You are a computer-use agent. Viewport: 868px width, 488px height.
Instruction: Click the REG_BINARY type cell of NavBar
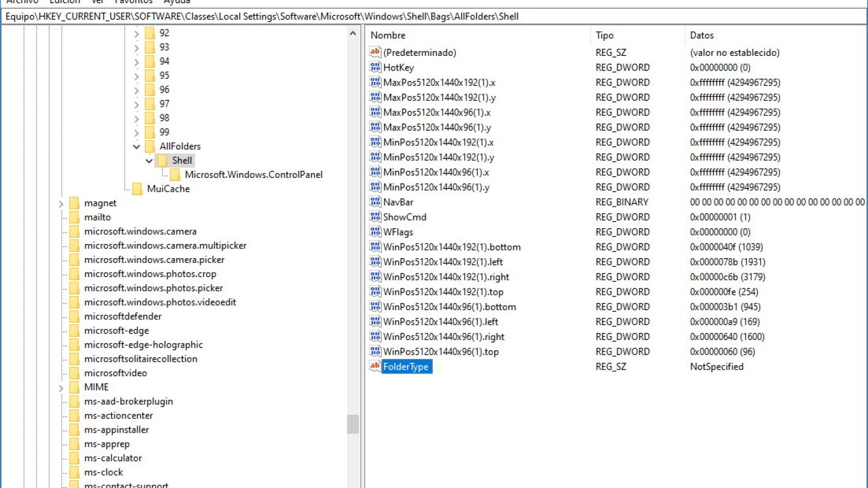click(x=622, y=202)
